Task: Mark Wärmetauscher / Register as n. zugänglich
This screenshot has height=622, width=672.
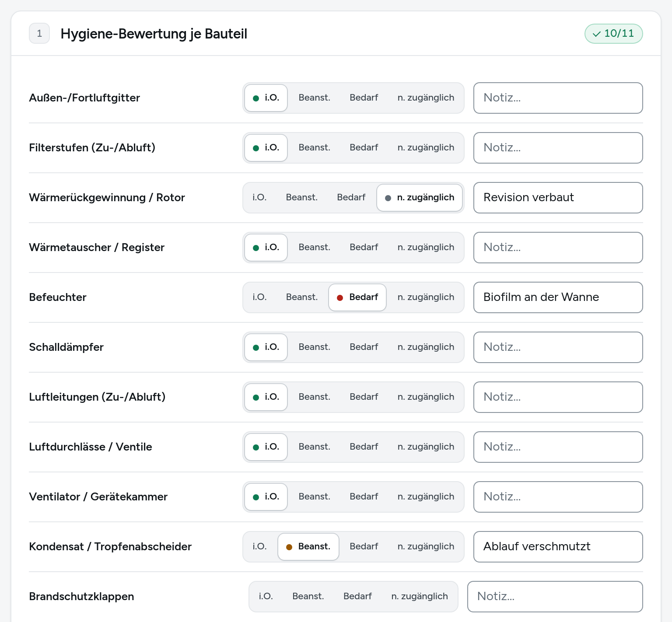Action: pos(426,248)
